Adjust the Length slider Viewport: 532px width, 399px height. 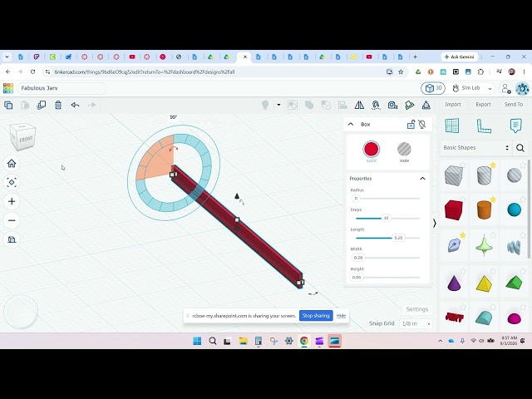[398, 238]
